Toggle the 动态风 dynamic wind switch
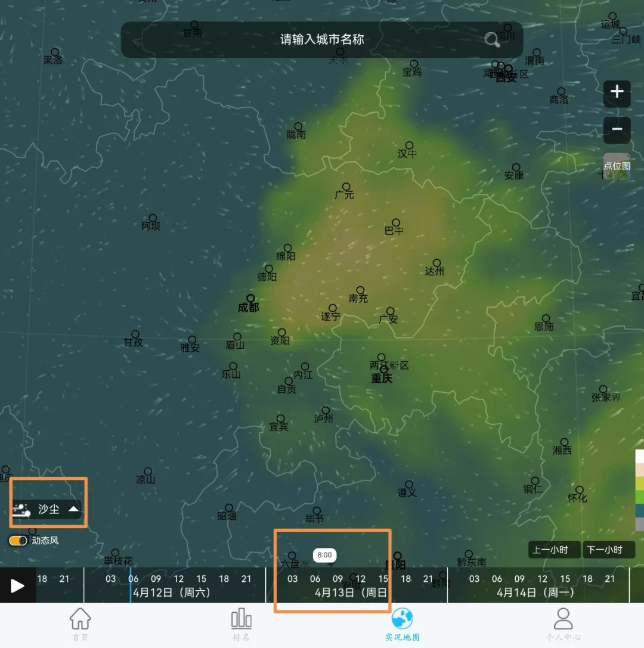Viewport: 644px width, 648px height. pos(18,541)
